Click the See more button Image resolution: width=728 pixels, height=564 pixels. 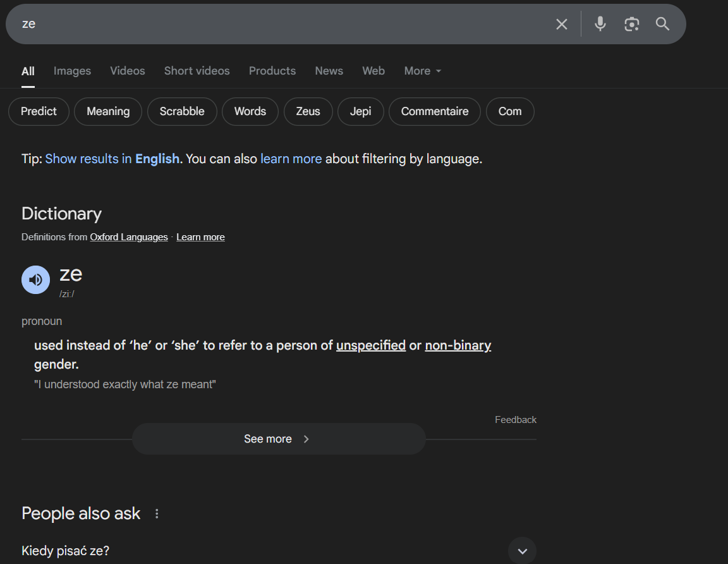[x=279, y=439]
